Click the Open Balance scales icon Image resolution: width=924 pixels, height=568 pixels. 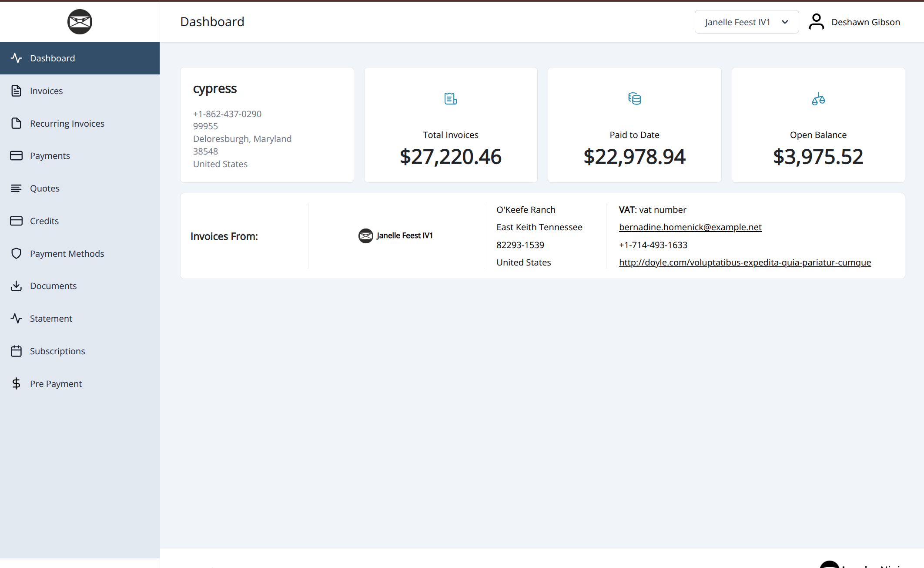click(x=818, y=99)
